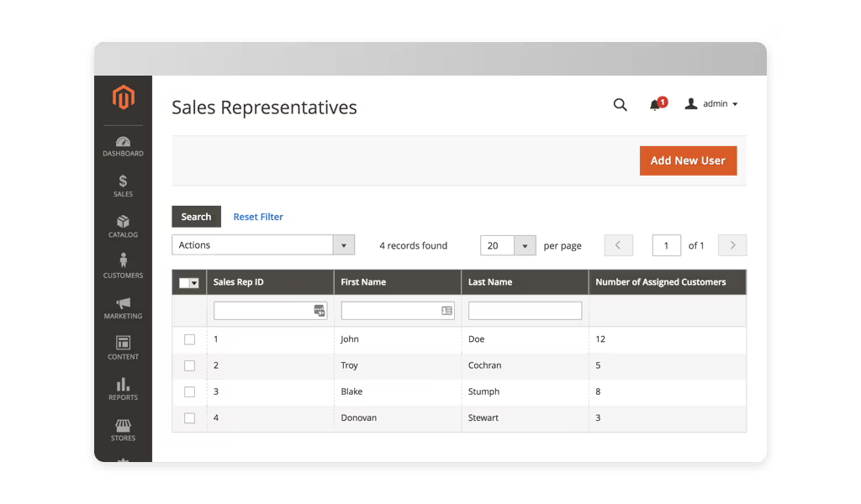This screenshot has height=504, width=861.
Task: Click the Reset Filter link
Action: [x=258, y=217]
